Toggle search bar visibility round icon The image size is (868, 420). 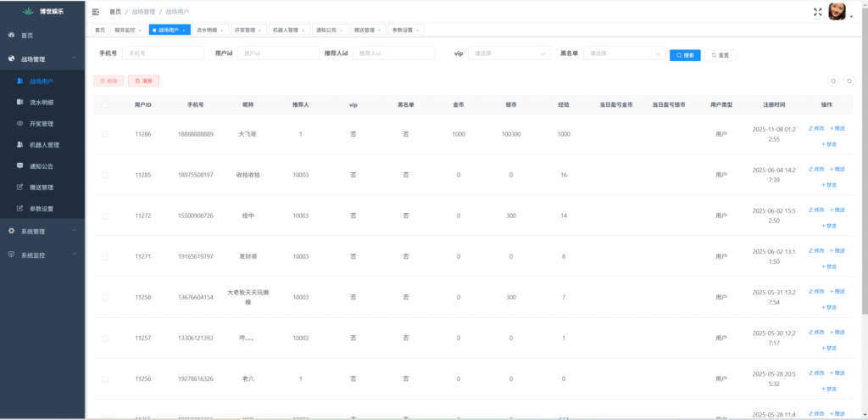coord(833,81)
